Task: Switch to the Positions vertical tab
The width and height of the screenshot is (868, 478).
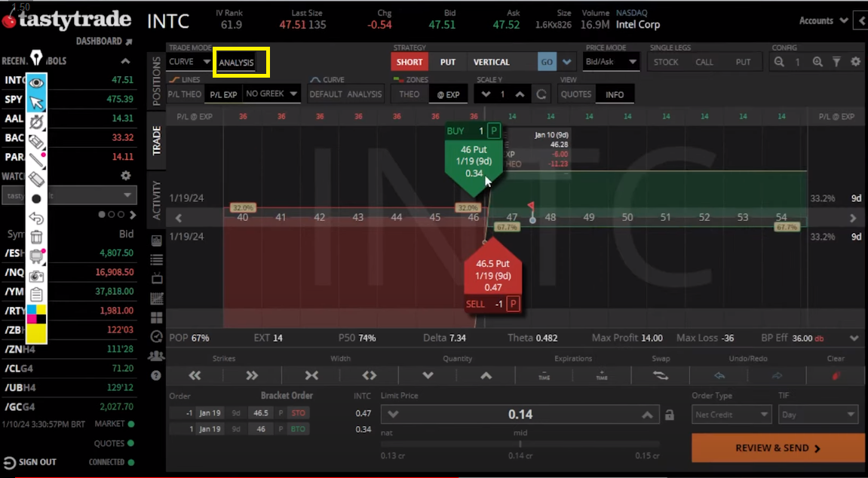Action: point(157,84)
